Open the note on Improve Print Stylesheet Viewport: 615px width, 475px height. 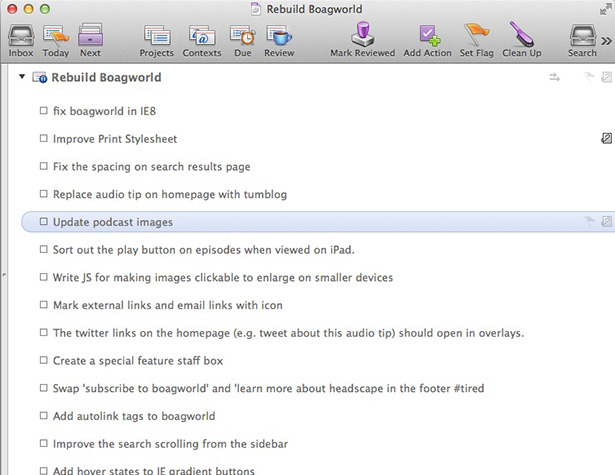click(606, 138)
